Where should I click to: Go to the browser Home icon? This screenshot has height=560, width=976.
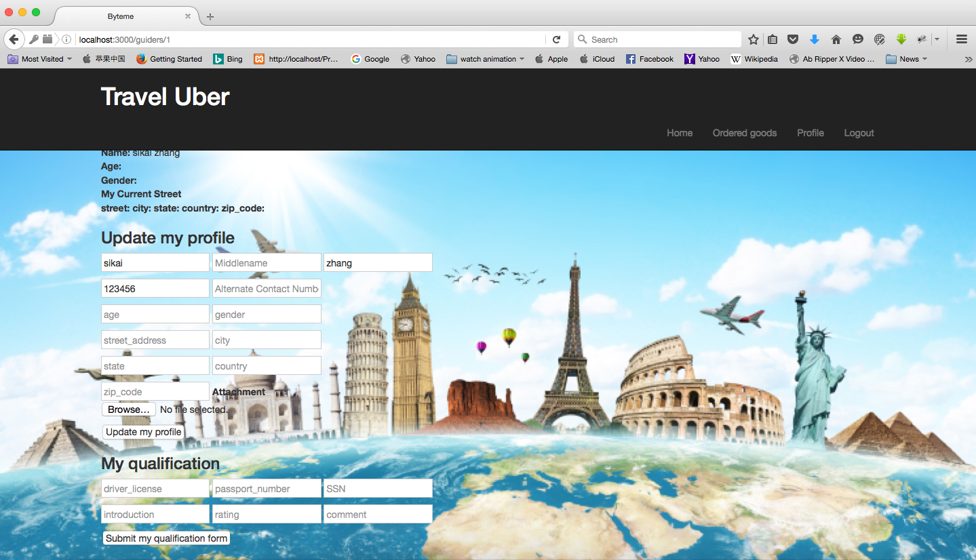(x=836, y=39)
